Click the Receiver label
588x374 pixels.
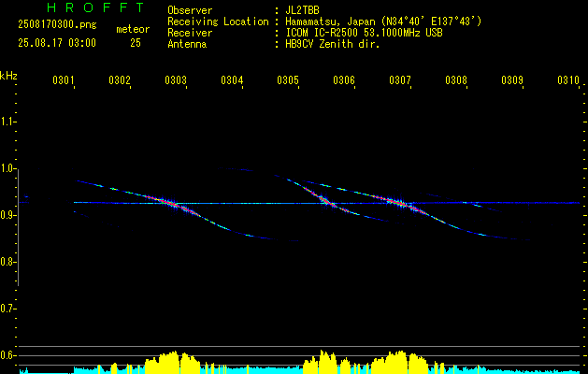tap(190, 33)
